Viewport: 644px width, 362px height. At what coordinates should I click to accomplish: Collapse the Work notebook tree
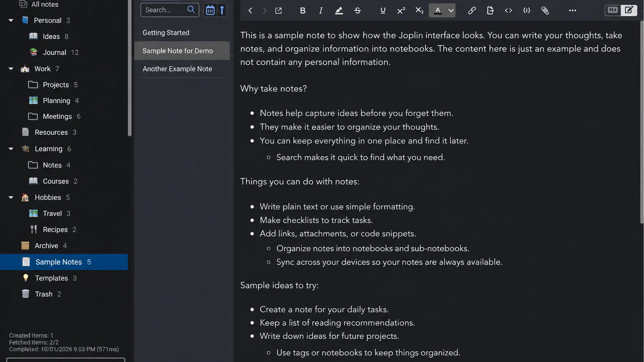(11, 69)
